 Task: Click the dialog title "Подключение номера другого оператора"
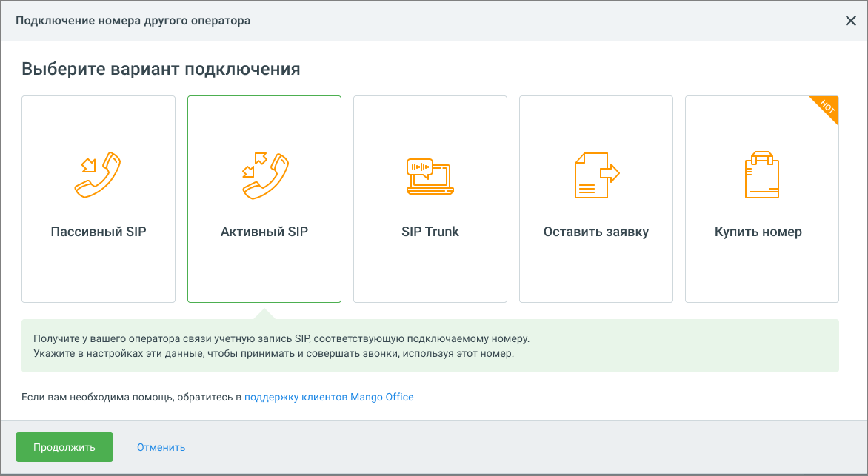click(133, 21)
